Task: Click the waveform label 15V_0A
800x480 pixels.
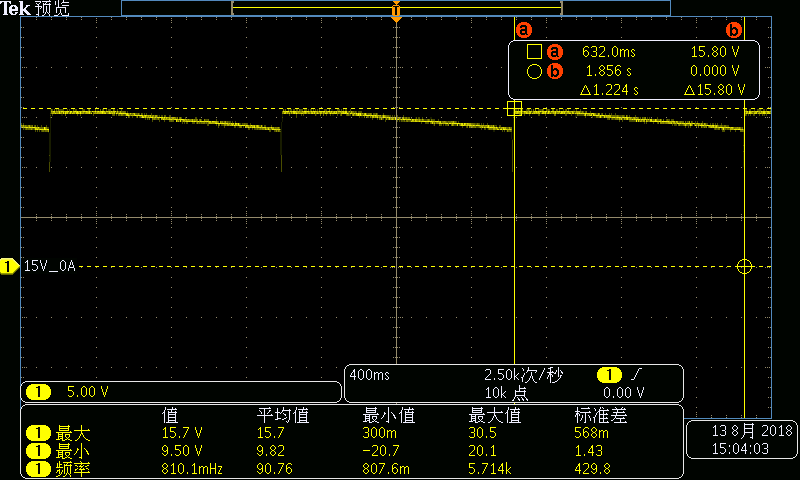Action: click(x=49, y=266)
